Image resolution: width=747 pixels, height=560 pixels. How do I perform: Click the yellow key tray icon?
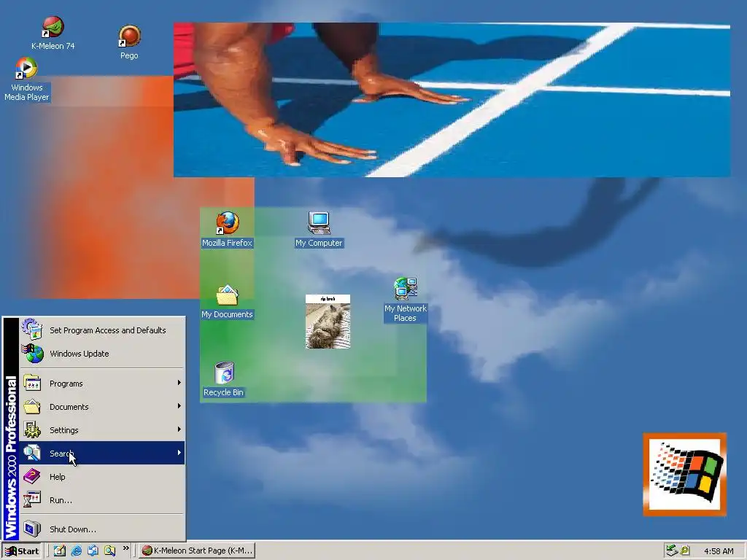click(x=685, y=551)
